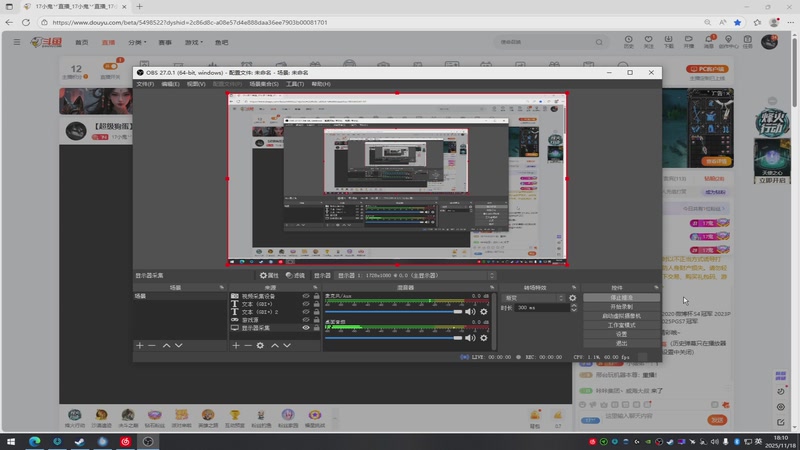
Task: Open scene transition properties gear
Action: 573,297
